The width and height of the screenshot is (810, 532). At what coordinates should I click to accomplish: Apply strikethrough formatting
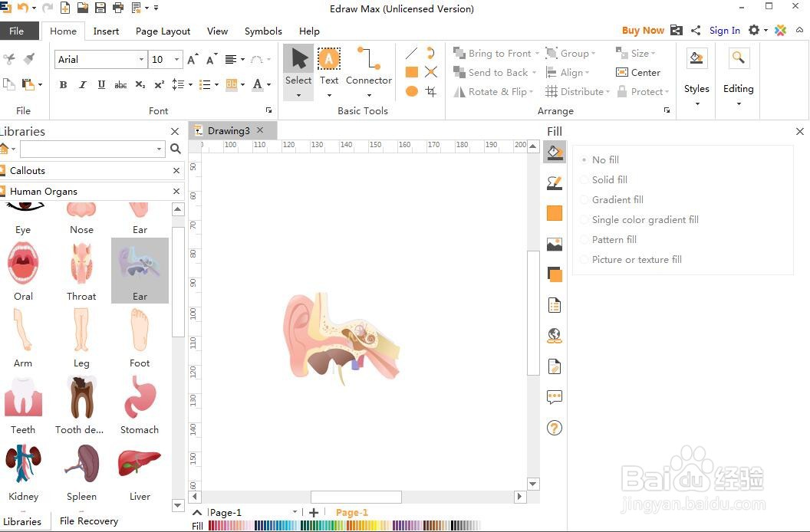point(120,85)
